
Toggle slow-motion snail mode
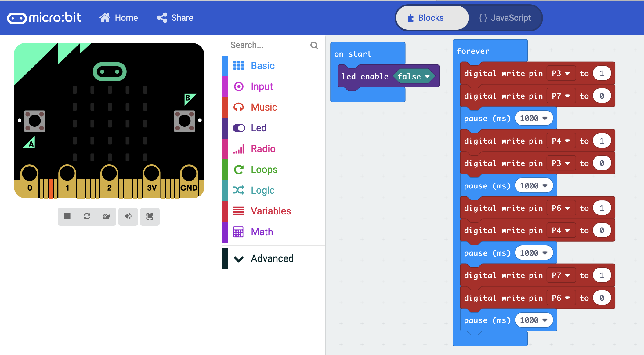pyautogui.click(x=106, y=217)
